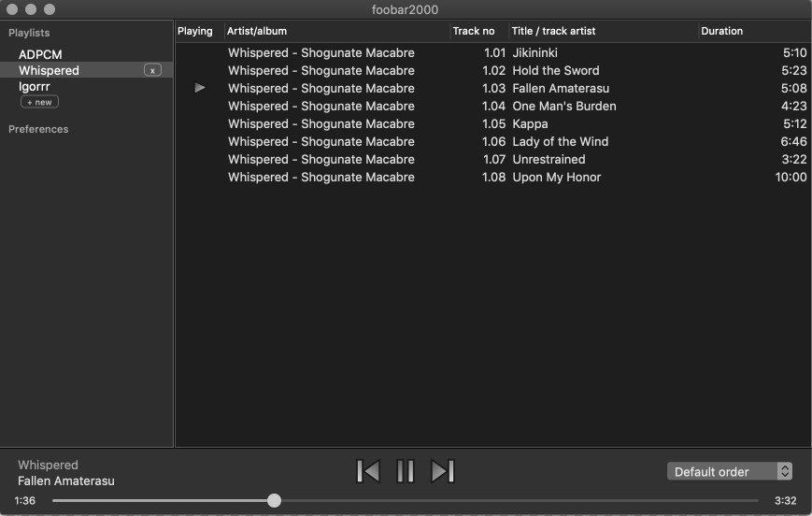
Task: Sort by the Artist/album column header
Action: [257, 31]
